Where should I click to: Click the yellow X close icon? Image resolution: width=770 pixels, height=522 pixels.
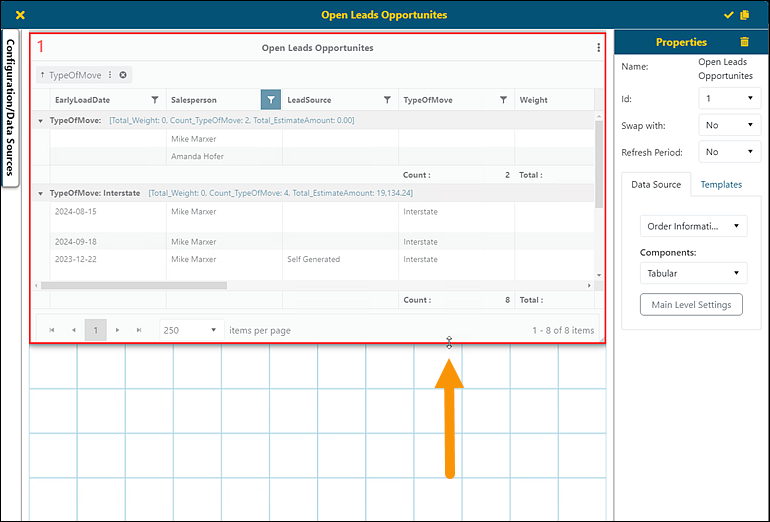21,15
